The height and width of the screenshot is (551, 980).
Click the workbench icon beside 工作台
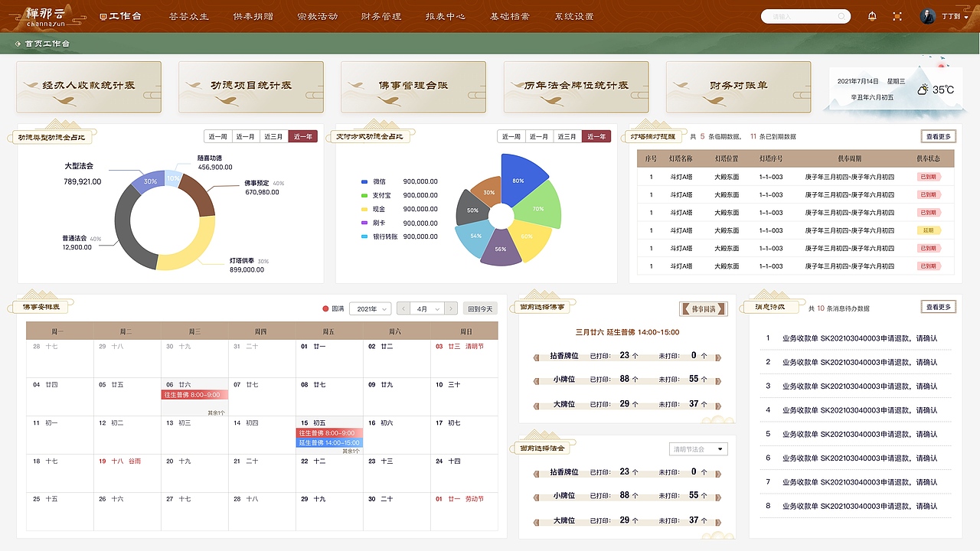tap(103, 16)
